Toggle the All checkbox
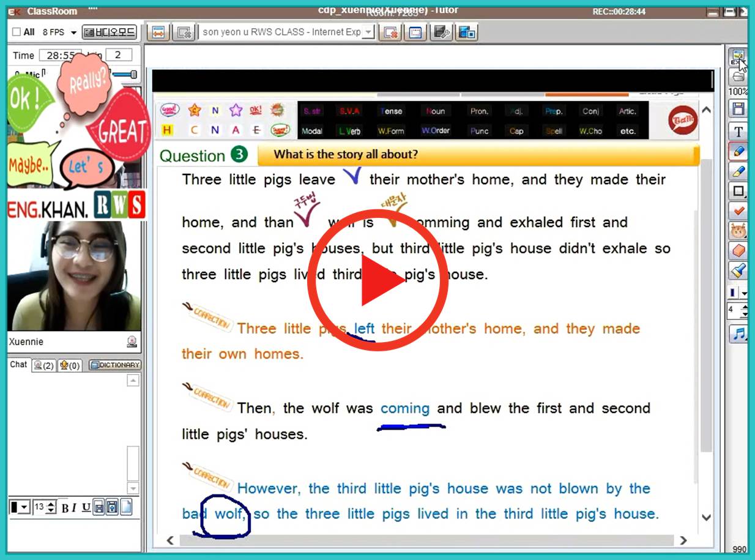The width and height of the screenshot is (755, 560). point(17,32)
